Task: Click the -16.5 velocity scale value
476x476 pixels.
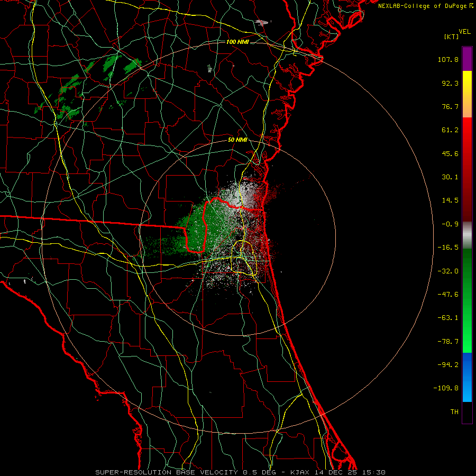Action: (448, 248)
